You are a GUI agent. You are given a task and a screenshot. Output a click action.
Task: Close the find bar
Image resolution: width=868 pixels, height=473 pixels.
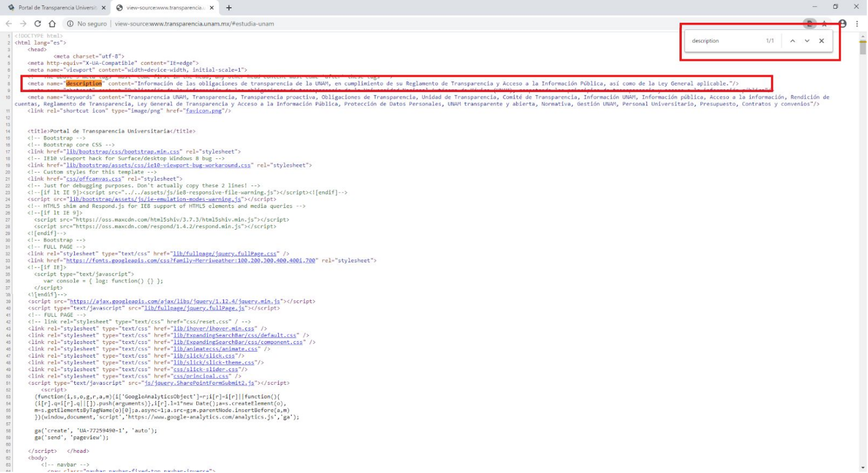click(x=821, y=41)
